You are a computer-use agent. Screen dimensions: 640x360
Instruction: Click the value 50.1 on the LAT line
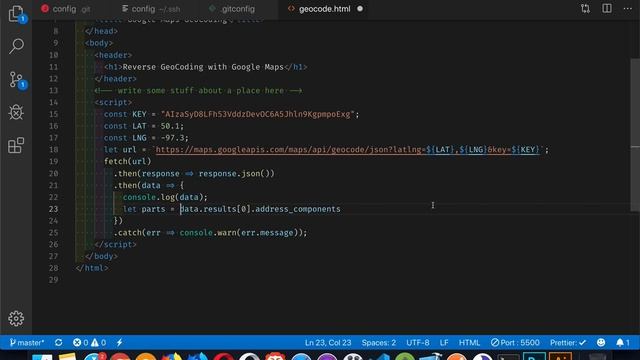coord(170,126)
